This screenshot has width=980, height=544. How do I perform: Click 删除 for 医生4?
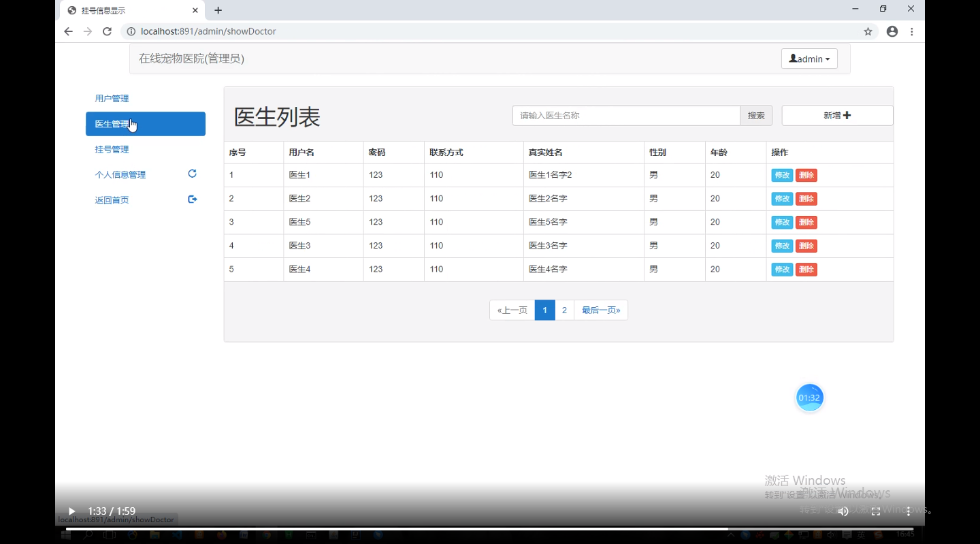click(806, 270)
